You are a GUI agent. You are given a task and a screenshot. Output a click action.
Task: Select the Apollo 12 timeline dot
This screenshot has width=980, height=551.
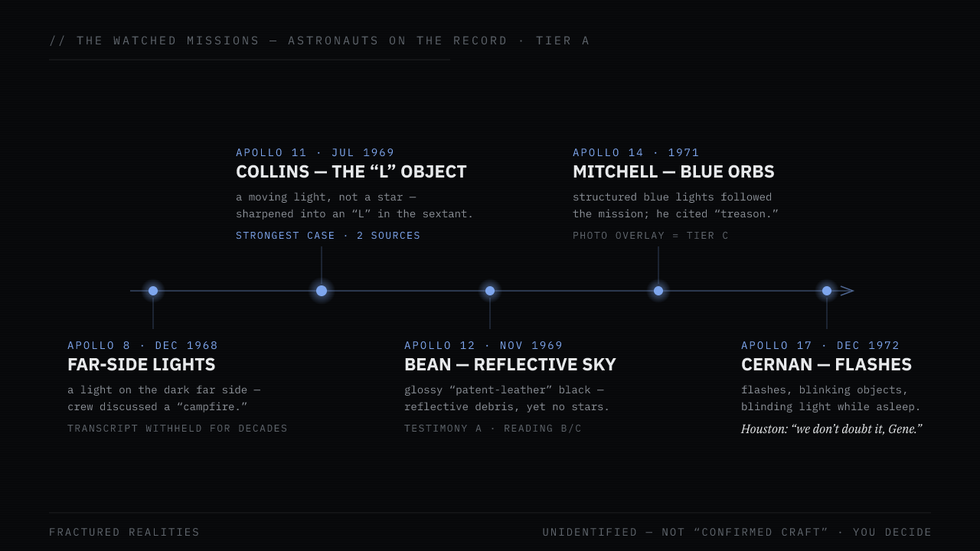(x=490, y=291)
